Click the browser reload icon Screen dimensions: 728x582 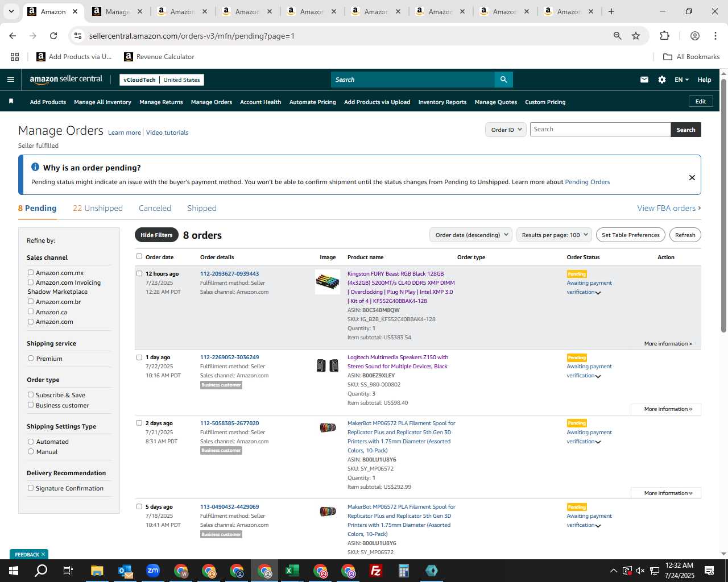(x=53, y=36)
